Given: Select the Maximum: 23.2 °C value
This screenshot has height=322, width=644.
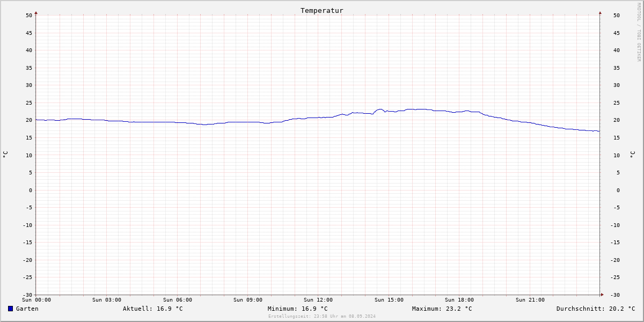Looking at the screenshot, I should [442, 309].
